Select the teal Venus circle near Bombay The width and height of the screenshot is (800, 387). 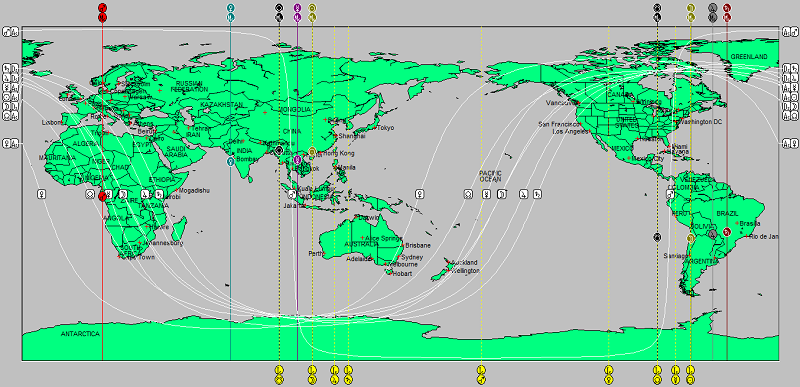pyautogui.click(x=231, y=162)
